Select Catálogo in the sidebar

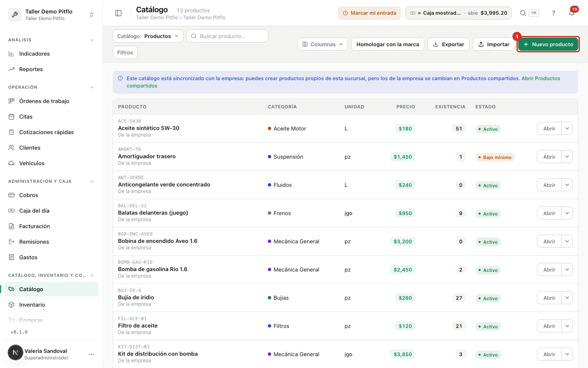coord(51,289)
